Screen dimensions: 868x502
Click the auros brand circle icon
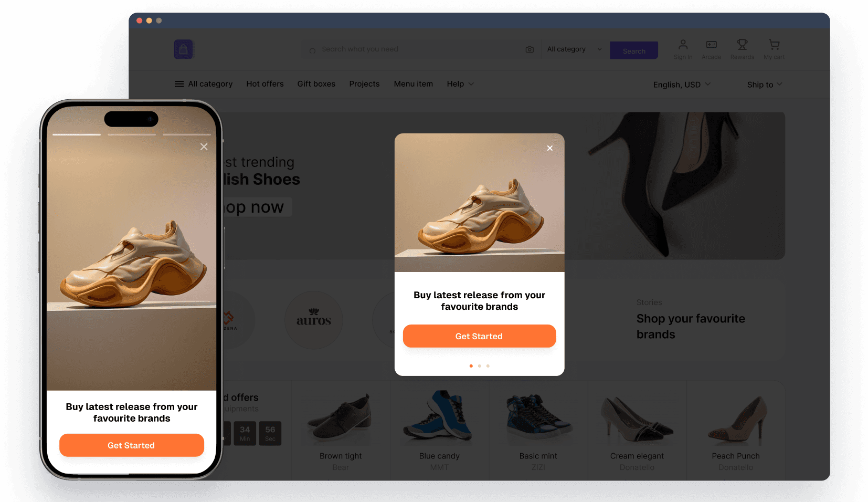click(x=313, y=320)
